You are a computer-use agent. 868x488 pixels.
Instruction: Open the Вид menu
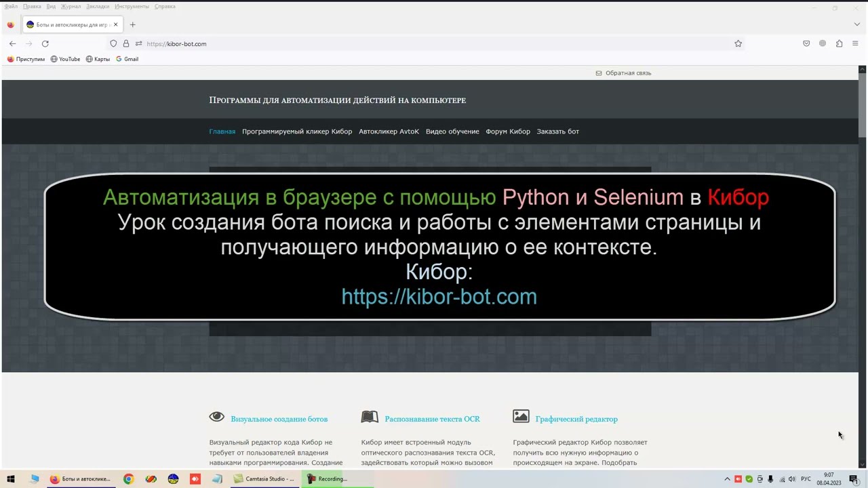(x=51, y=6)
